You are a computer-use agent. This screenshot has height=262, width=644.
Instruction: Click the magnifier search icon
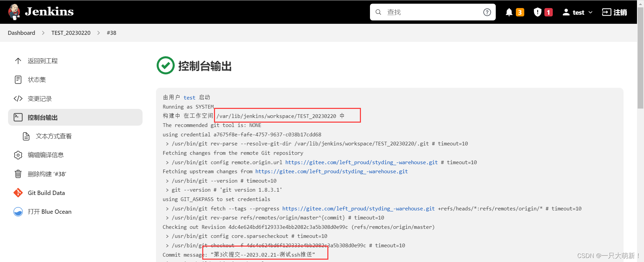click(x=378, y=12)
